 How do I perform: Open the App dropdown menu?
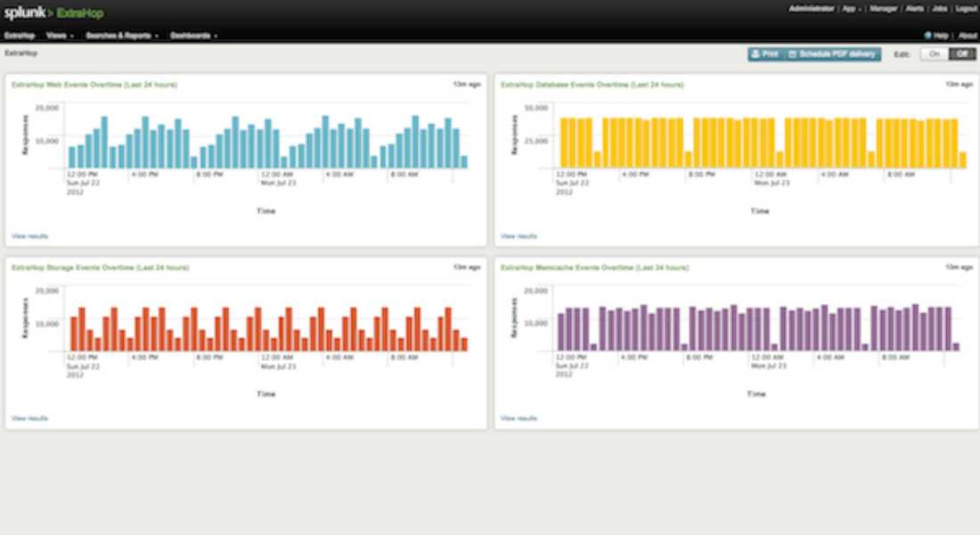(x=851, y=9)
